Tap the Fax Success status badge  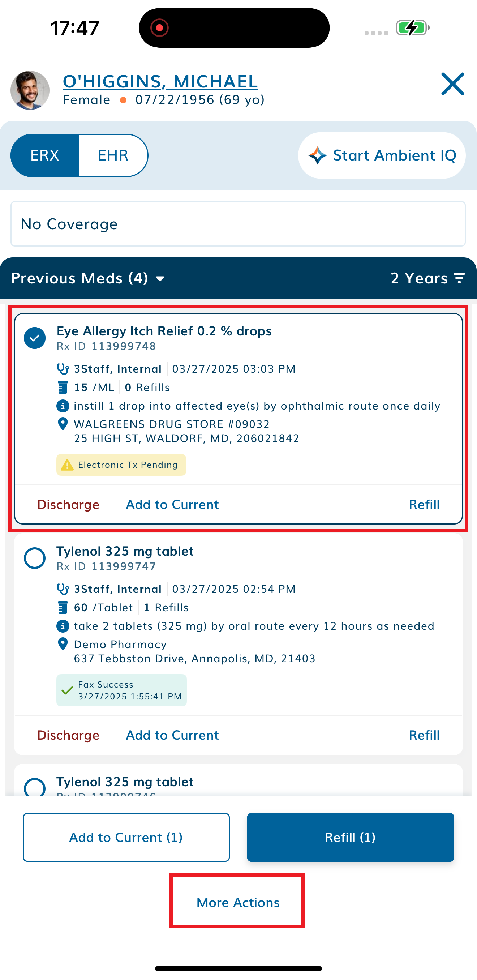pos(121,690)
